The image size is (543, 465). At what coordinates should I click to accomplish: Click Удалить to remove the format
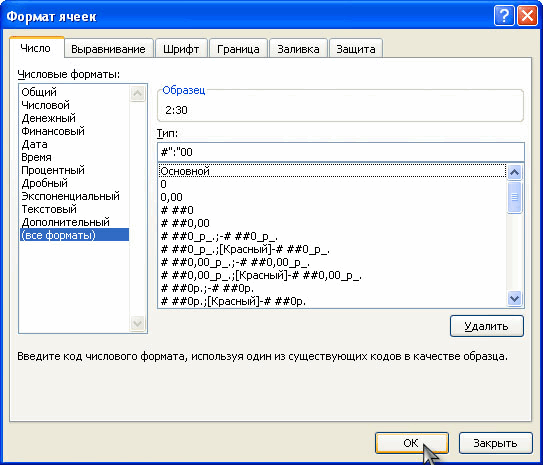tap(487, 326)
